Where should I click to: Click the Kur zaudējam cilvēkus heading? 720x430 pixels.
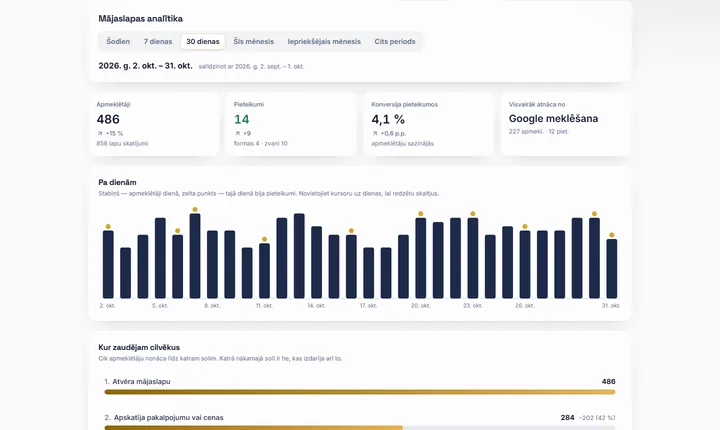pos(139,347)
